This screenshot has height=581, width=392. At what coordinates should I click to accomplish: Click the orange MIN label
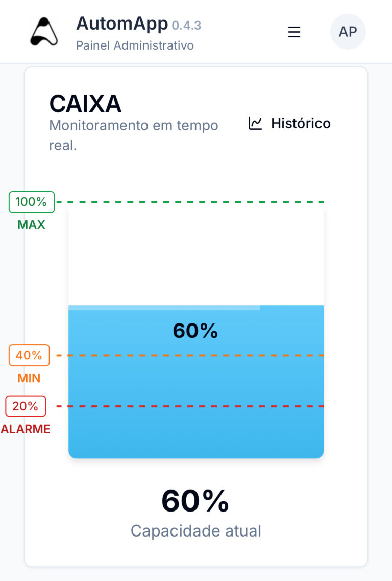pos(29,378)
